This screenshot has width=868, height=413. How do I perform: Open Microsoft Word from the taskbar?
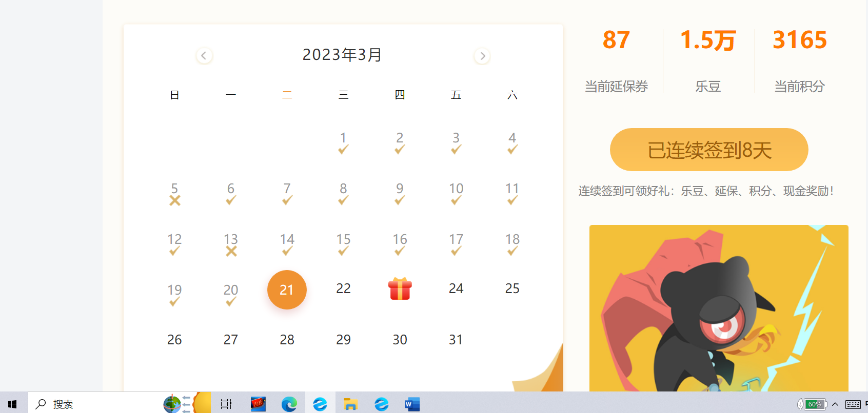pos(412,404)
